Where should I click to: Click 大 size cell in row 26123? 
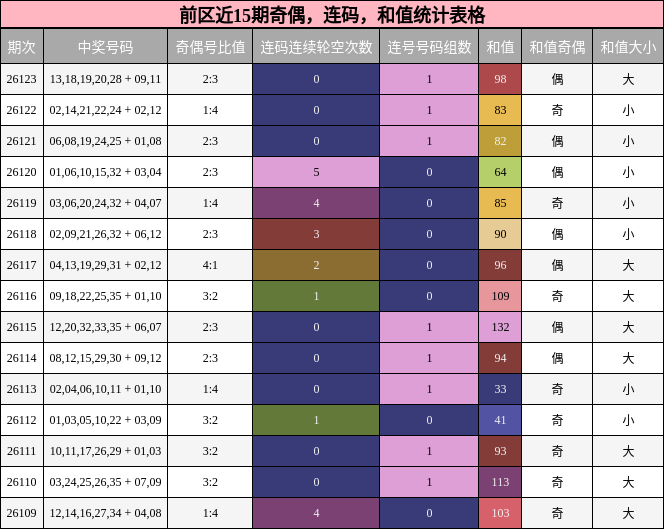click(x=628, y=79)
